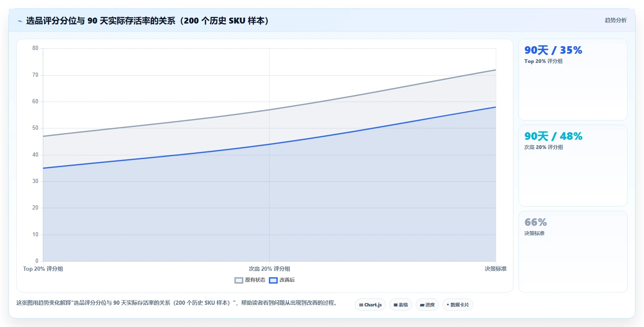Click the Top 20% 评分组 card caption
644x327 pixels.
(543, 61)
